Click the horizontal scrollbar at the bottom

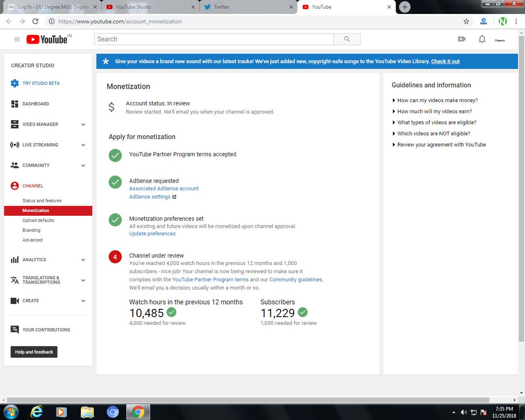[248, 400]
